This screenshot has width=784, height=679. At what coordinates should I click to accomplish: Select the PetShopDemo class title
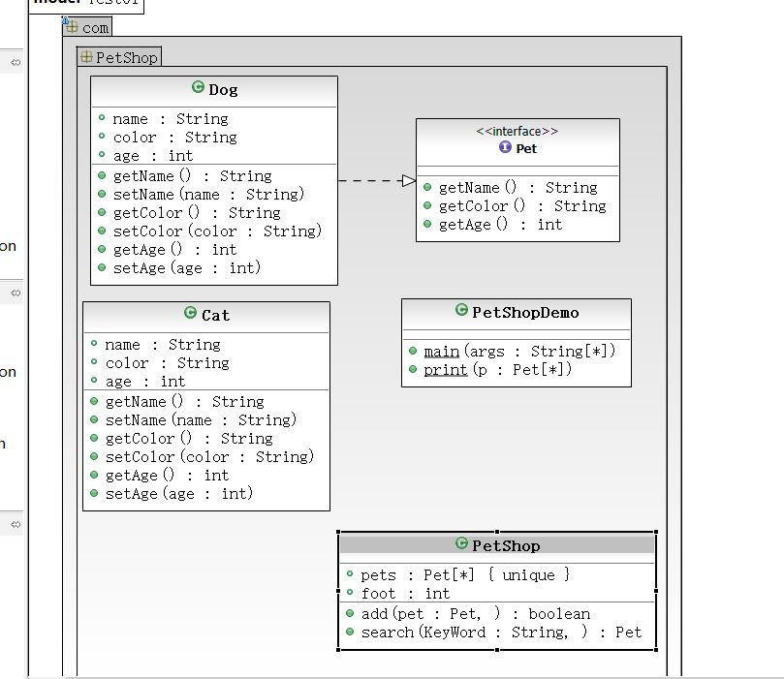pos(525,313)
